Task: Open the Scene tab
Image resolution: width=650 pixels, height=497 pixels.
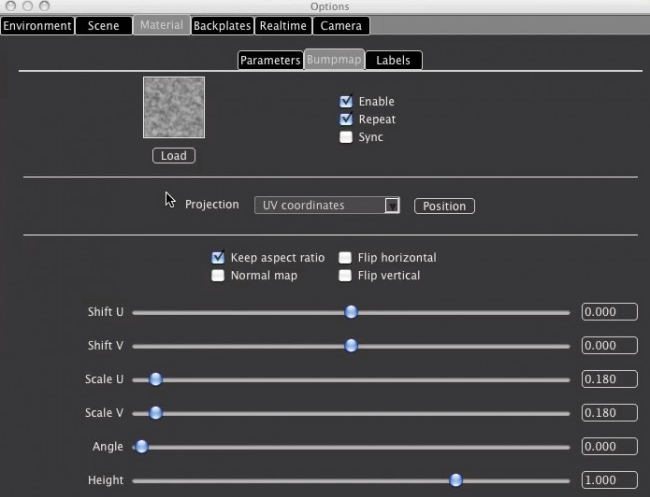Action: (104, 25)
